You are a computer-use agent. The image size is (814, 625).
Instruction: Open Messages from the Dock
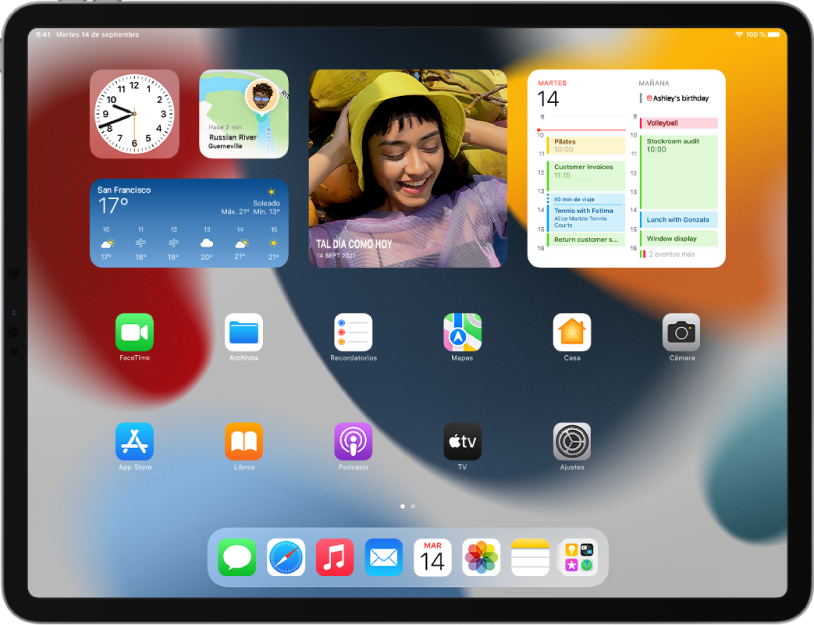pos(238,558)
